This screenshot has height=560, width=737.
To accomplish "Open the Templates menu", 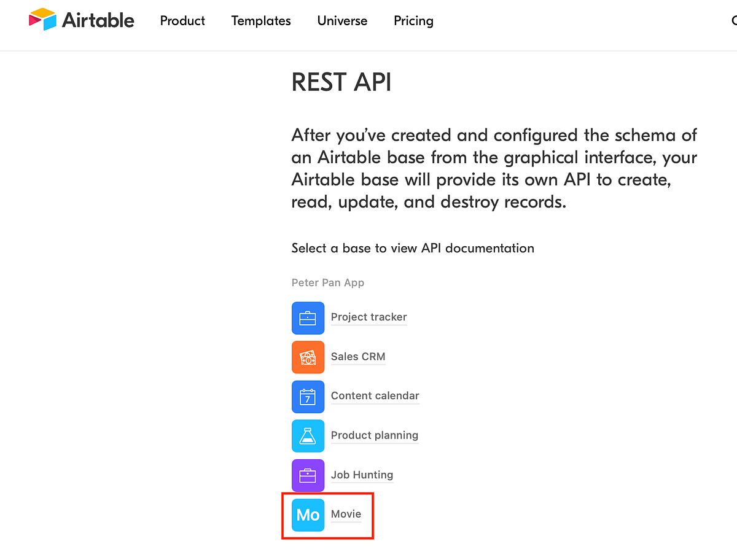I will coord(260,21).
